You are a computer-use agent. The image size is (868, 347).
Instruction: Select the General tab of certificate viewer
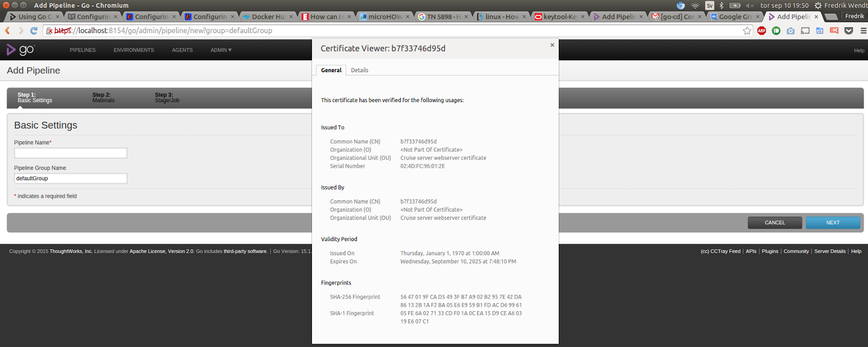pyautogui.click(x=331, y=70)
